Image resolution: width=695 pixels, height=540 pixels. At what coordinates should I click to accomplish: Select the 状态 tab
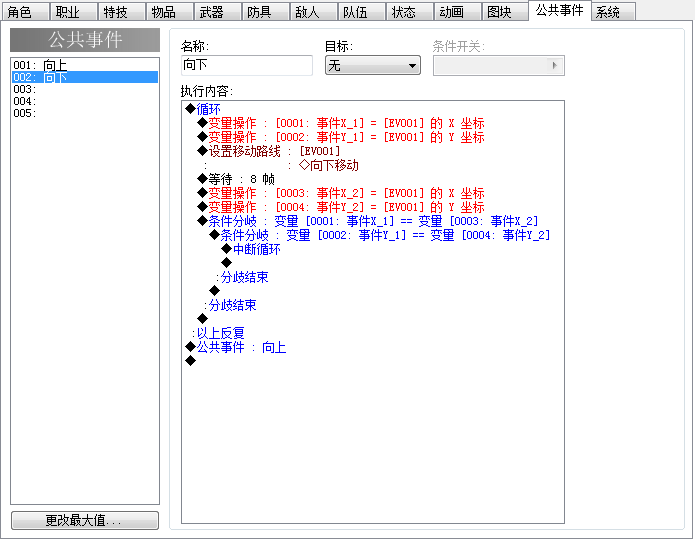(x=408, y=12)
